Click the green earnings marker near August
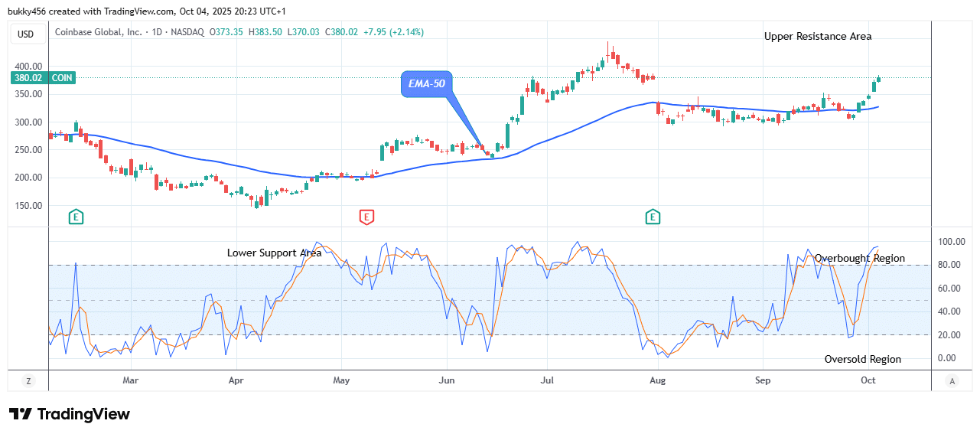Image resolution: width=980 pixels, height=437 pixels. 653,217
